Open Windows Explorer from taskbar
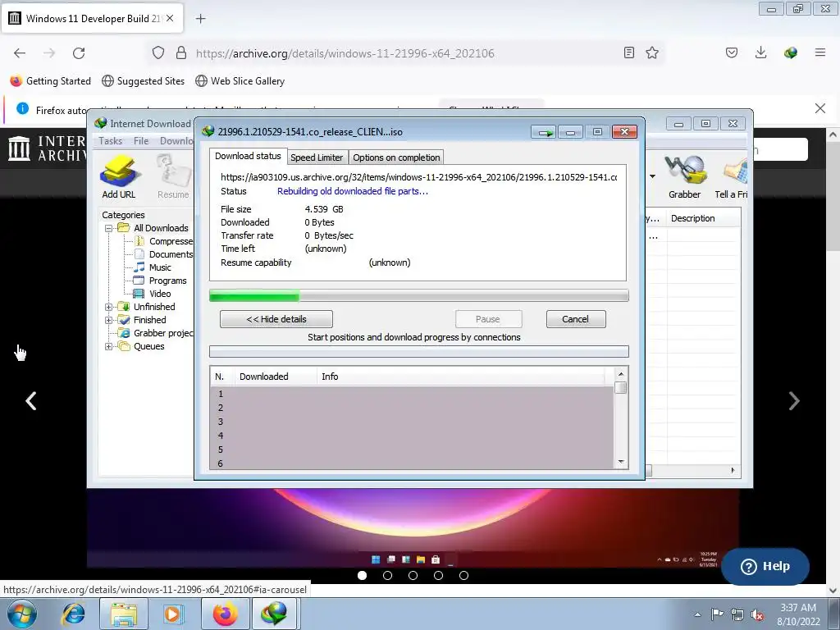 [x=124, y=614]
